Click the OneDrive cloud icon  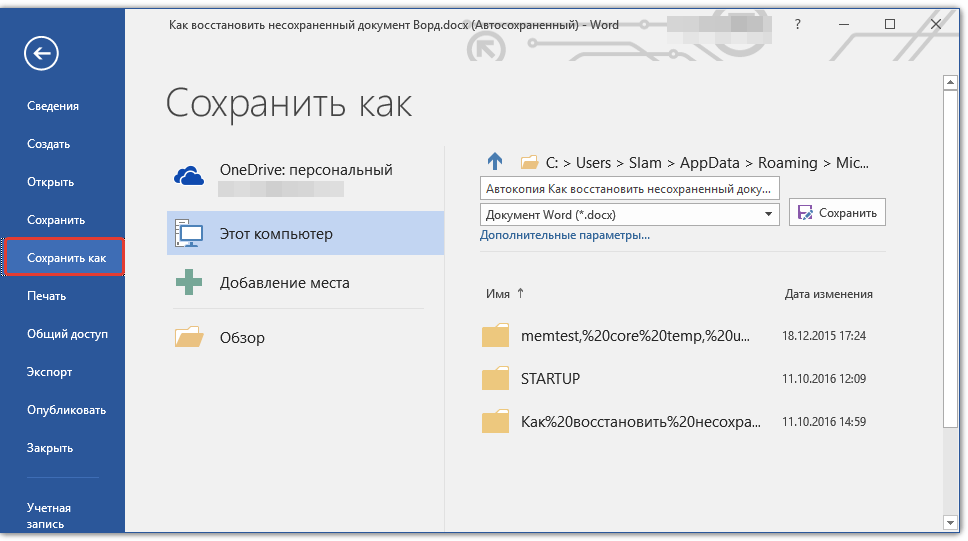pos(189,177)
